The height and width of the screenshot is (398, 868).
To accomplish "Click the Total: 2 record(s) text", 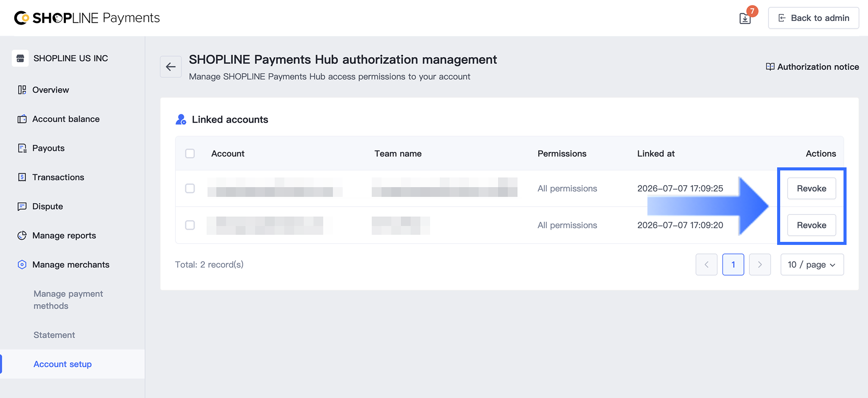I will pyautogui.click(x=209, y=264).
